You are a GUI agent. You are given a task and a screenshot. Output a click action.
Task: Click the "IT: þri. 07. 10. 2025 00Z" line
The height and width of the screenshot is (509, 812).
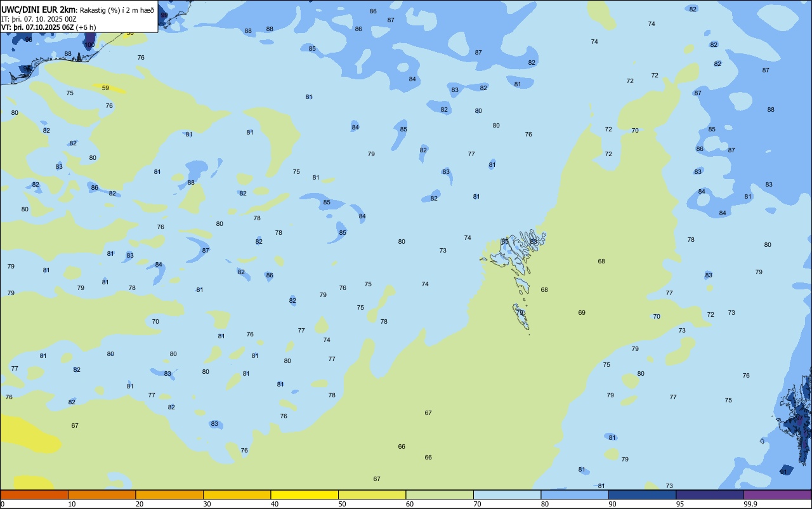click(x=39, y=19)
